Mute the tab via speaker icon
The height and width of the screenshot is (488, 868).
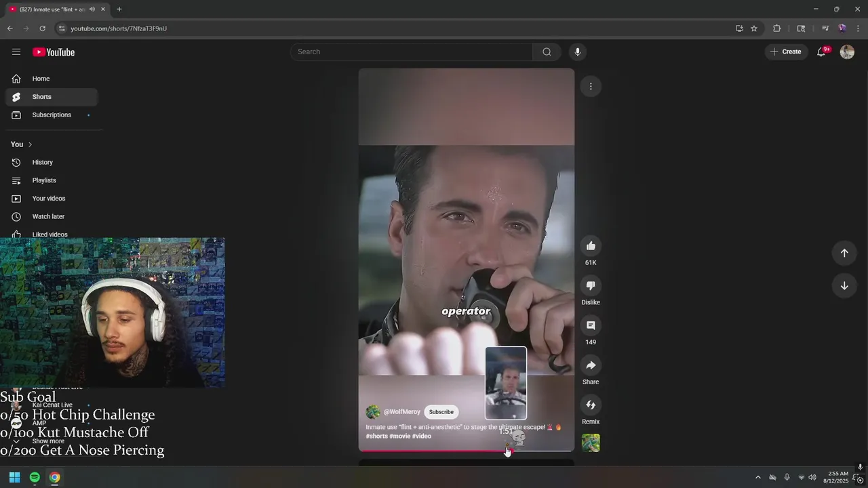(92, 9)
